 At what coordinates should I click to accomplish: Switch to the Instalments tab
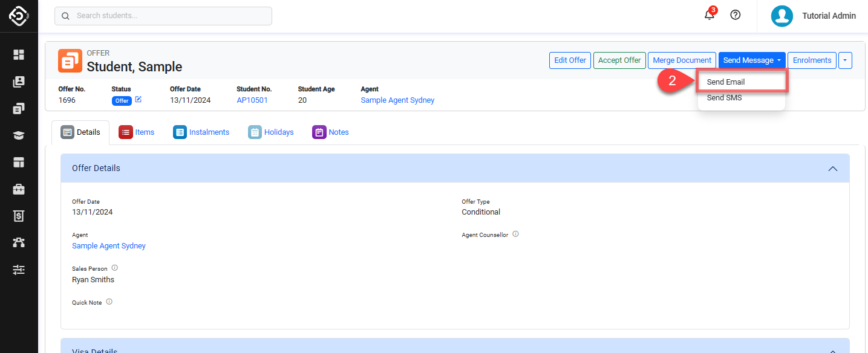pos(201,132)
